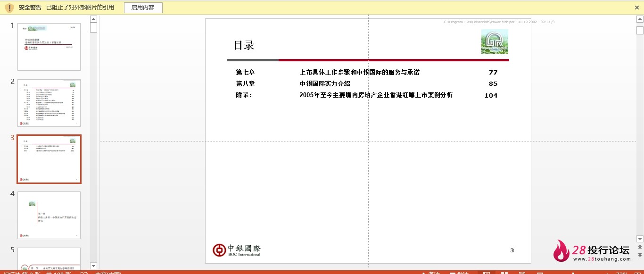This screenshot has width=644, height=274.
Task: Click text 上市具体工作步骤和中银国际的服务与承诺
Action: pyautogui.click(x=359, y=72)
